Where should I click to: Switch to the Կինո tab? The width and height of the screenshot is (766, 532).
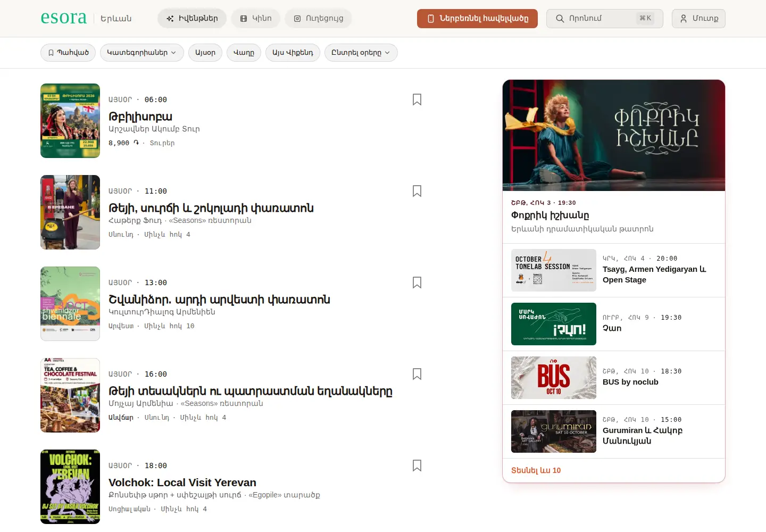click(x=256, y=18)
